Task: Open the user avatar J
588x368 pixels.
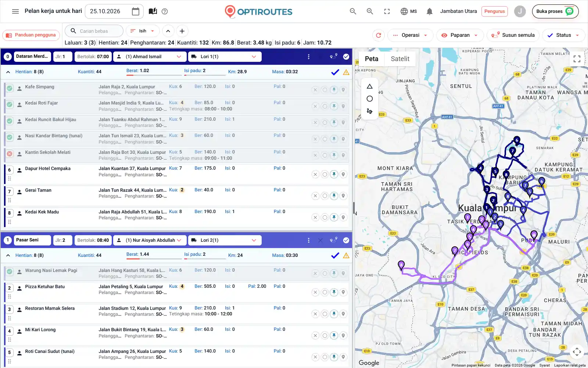Action: click(x=520, y=11)
